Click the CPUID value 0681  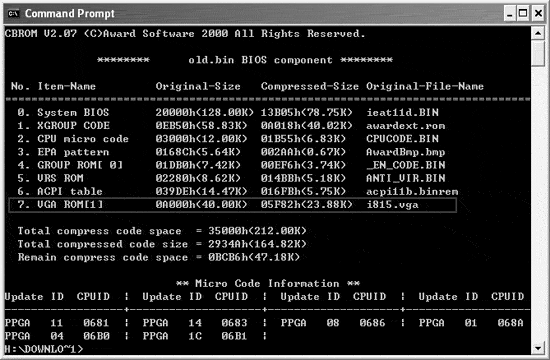96,323
